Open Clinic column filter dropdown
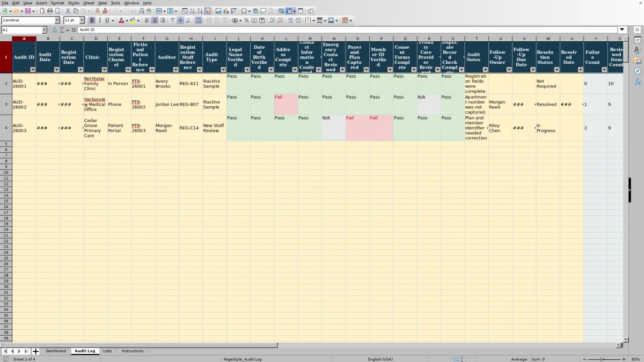 [x=104, y=70]
